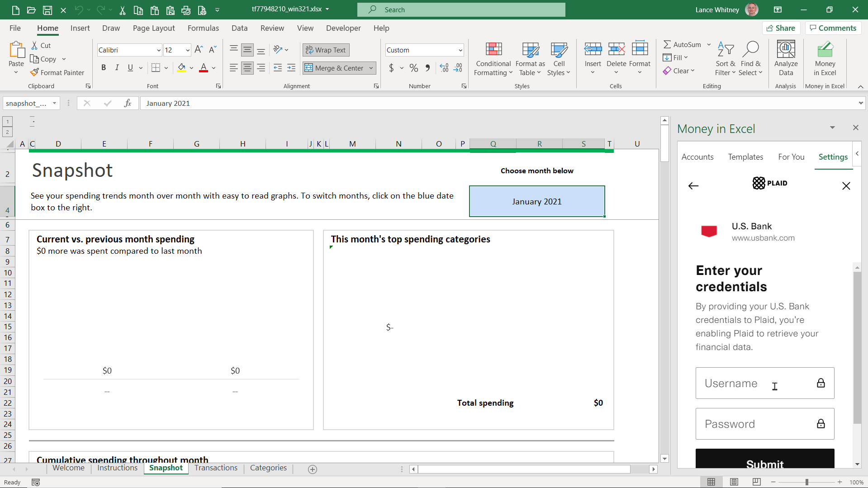
Task: Click Analyze Data
Action: coord(786,58)
